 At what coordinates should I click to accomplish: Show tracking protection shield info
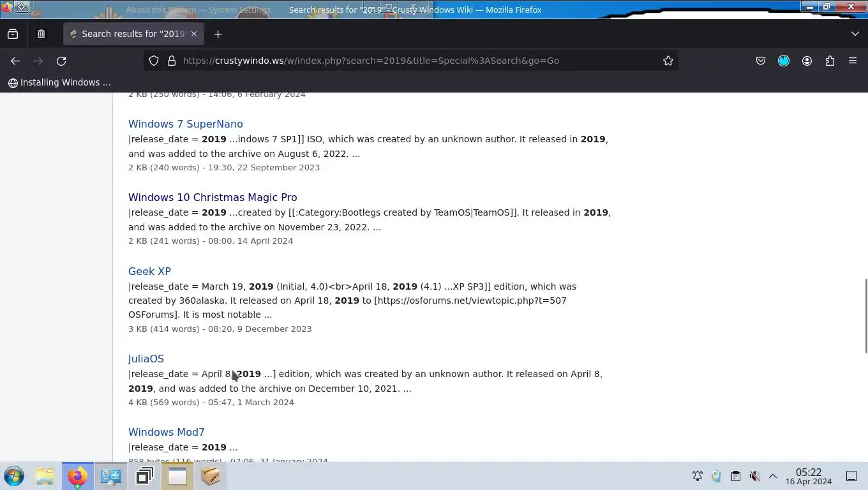pyautogui.click(x=154, y=61)
